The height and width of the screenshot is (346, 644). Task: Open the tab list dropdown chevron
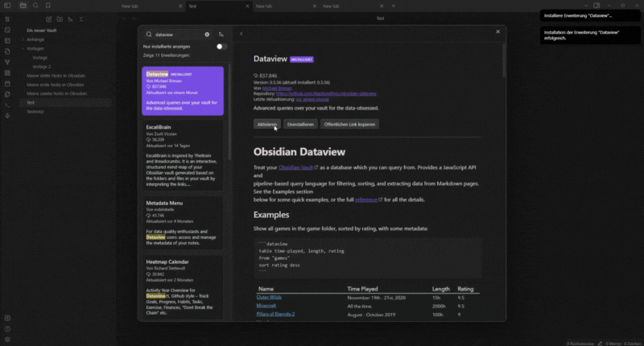[586, 6]
